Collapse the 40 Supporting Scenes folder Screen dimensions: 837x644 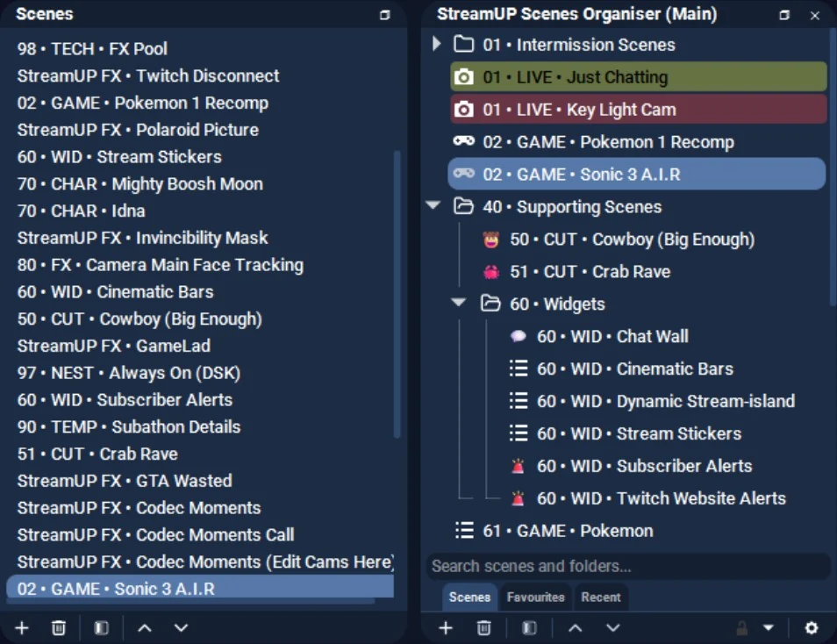coord(433,205)
